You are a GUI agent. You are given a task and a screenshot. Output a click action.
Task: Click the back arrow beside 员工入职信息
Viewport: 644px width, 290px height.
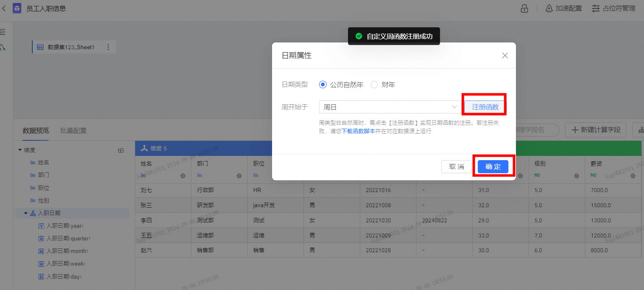(4, 8)
